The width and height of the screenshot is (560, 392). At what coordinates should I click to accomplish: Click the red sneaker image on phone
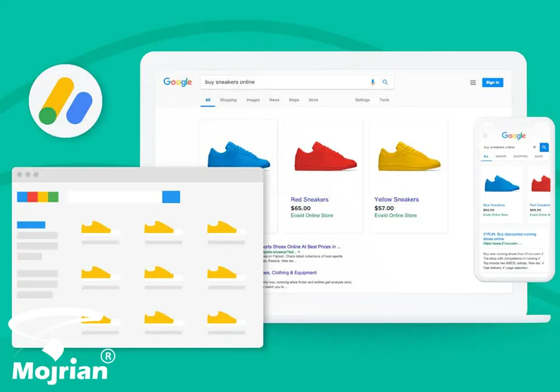pos(541,183)
